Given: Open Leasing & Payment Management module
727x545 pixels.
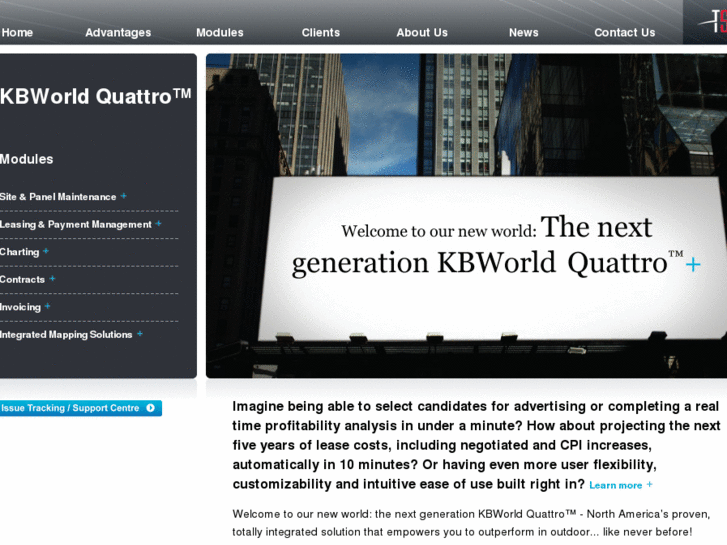Looking at the screenshot, I should 76,224.
